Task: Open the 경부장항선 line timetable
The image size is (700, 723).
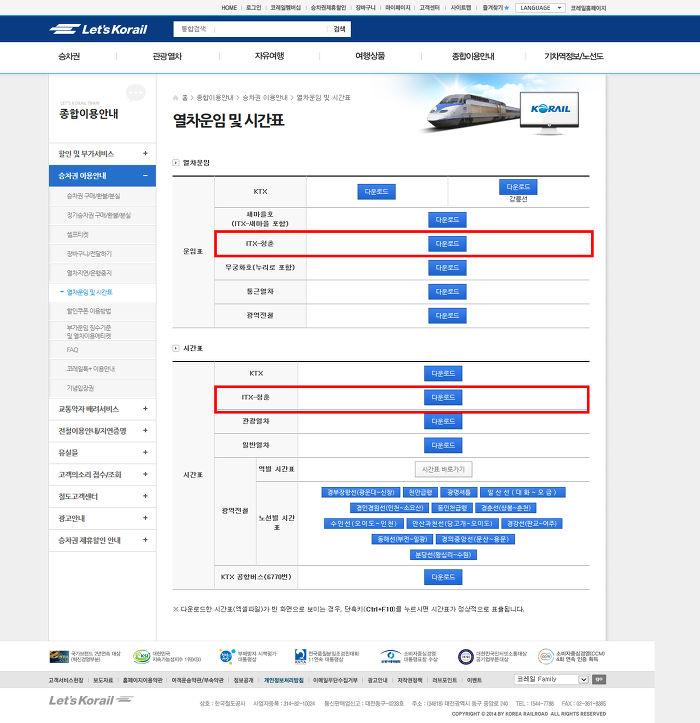Action: [x=360, y=492]
